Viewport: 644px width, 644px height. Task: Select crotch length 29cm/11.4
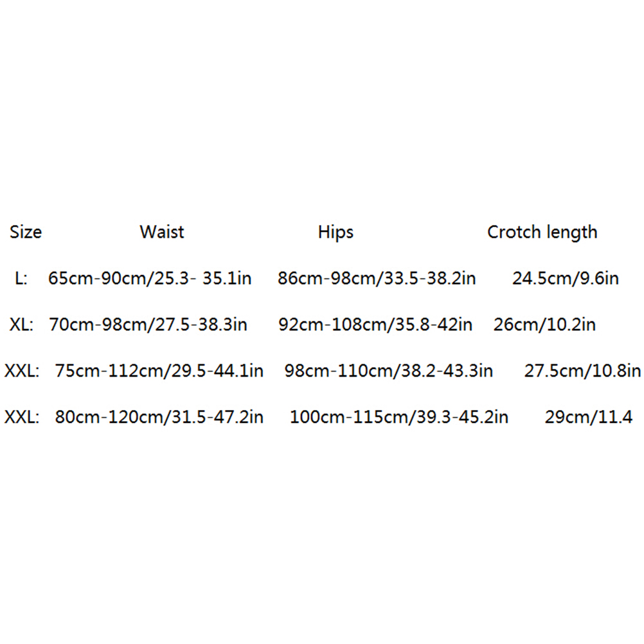click(x=588, y=417)
